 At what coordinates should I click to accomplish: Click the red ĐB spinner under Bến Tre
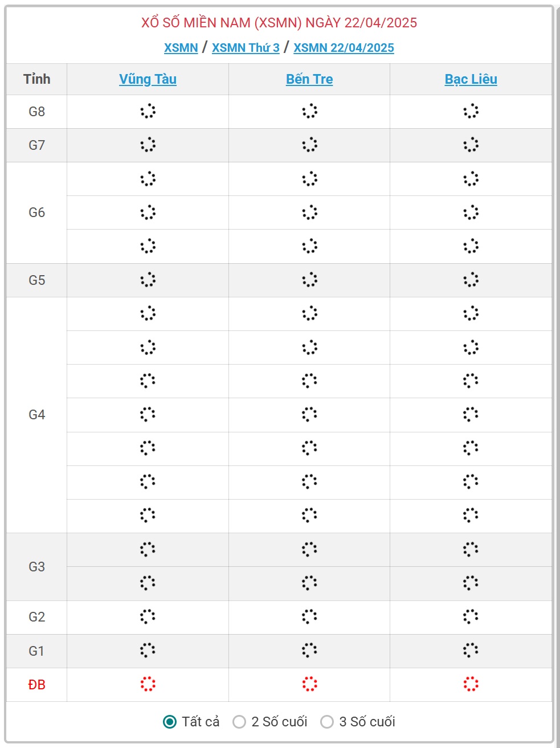pyautogui.click(x=309, y=684)
